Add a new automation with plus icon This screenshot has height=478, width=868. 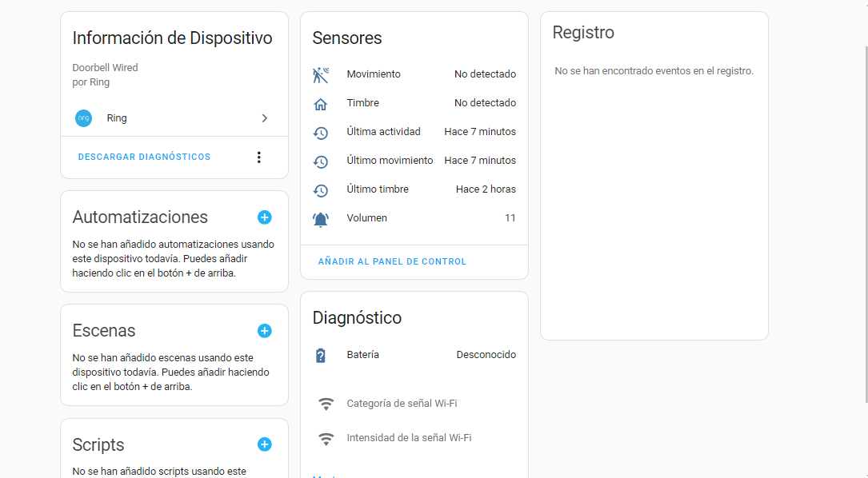pyautogui.click(x=265, y=217)
